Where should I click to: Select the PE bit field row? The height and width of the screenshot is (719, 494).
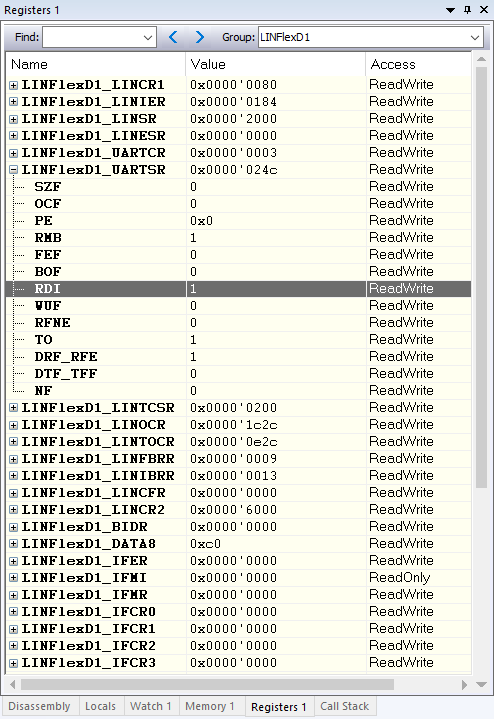tap(239, 221)
